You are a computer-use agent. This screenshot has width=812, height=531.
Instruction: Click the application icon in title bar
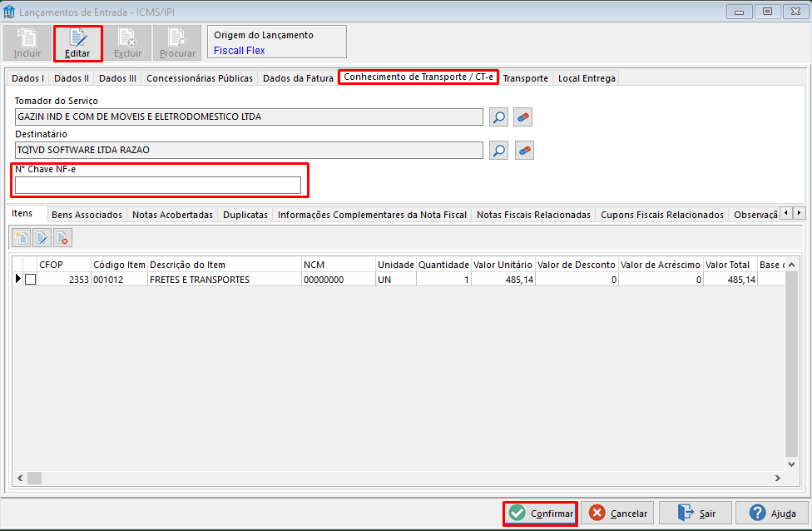point(9,12)
